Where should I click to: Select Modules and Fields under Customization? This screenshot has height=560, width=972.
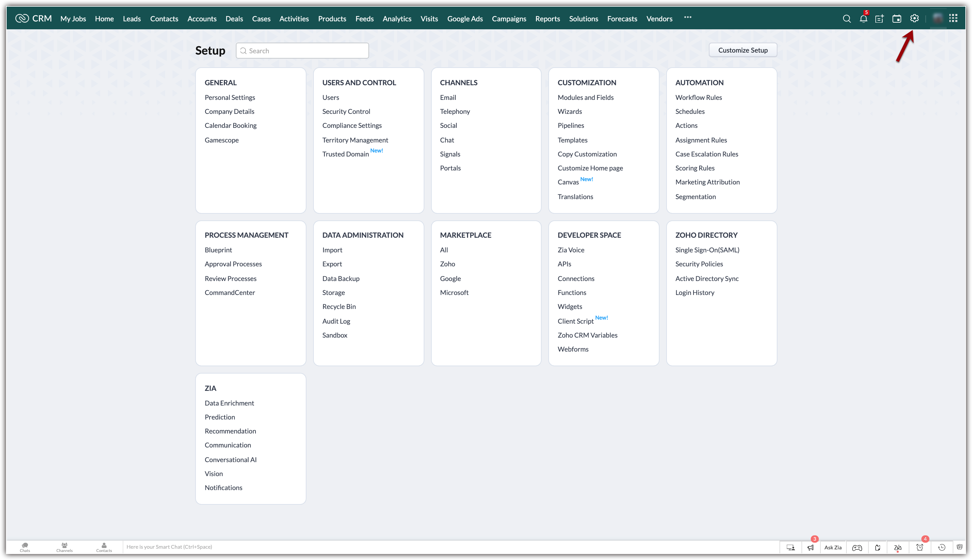tap(585, 97)
